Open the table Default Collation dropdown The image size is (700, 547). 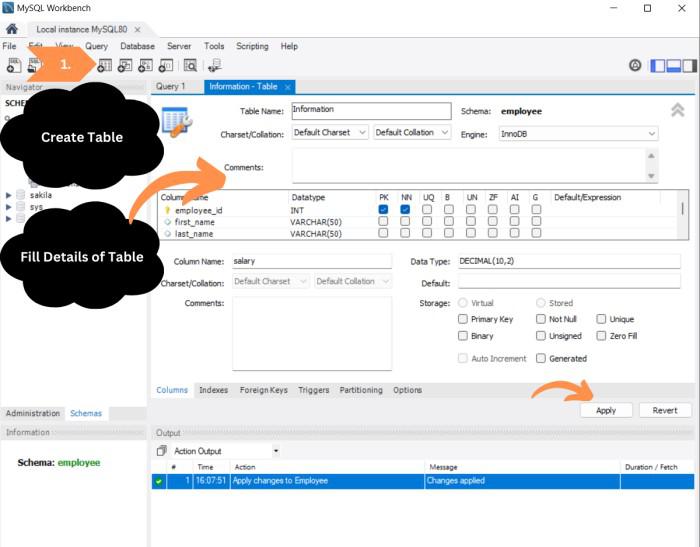tap(412, 133)
